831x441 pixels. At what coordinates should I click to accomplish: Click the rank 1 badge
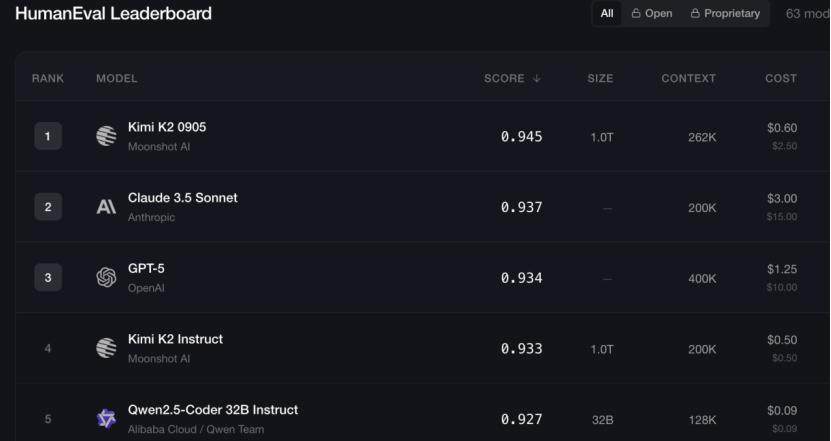[x=48, y=136]
